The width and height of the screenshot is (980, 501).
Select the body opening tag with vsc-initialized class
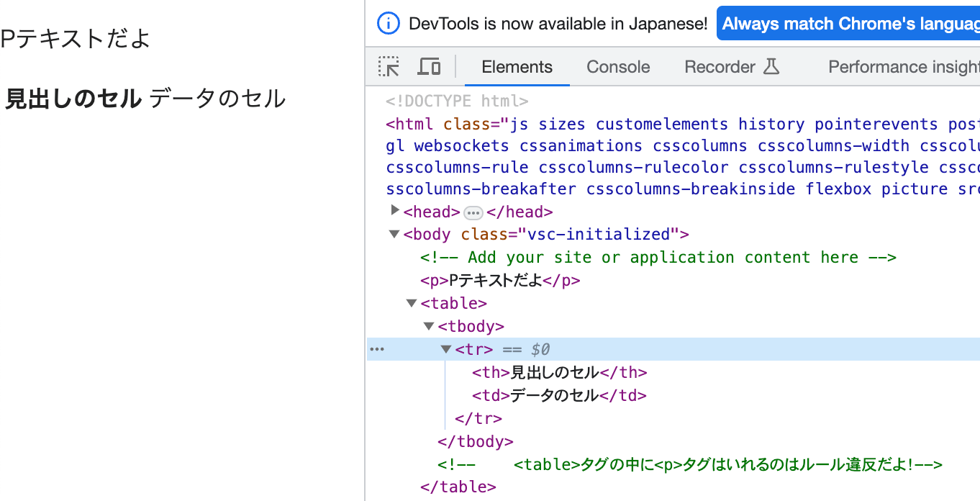pos(546,234)
